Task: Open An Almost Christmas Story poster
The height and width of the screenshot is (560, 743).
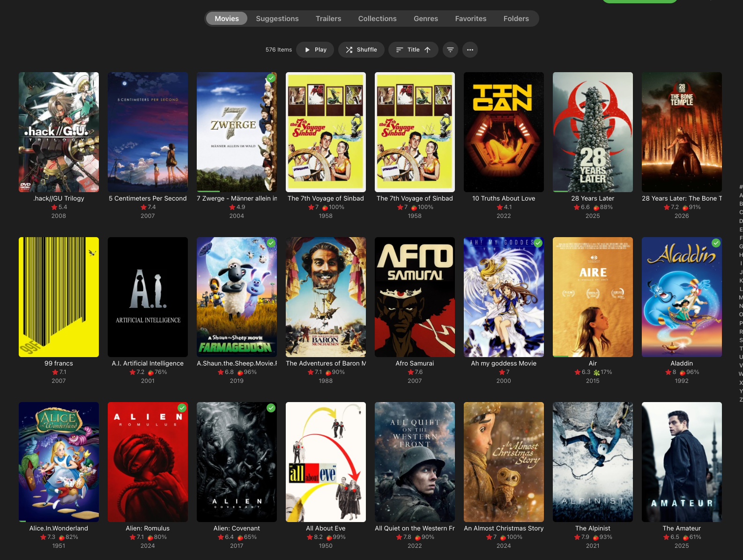Action: (x=504, y=462)
